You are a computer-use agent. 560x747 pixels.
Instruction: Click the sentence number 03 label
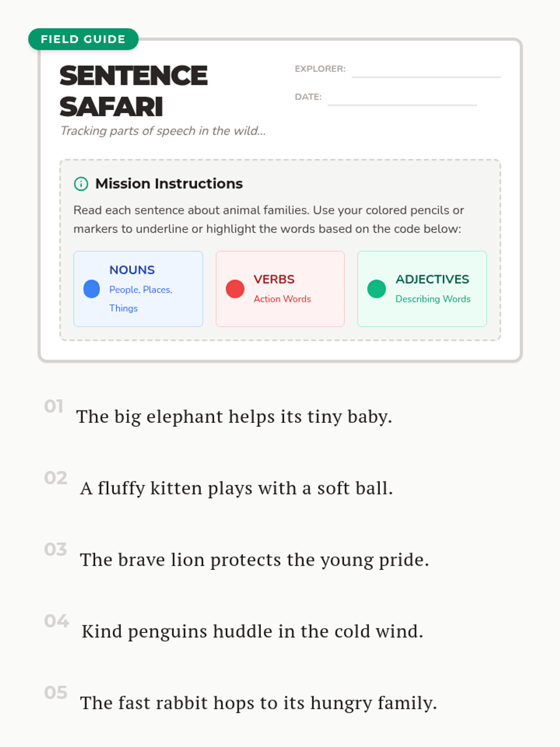56,550
